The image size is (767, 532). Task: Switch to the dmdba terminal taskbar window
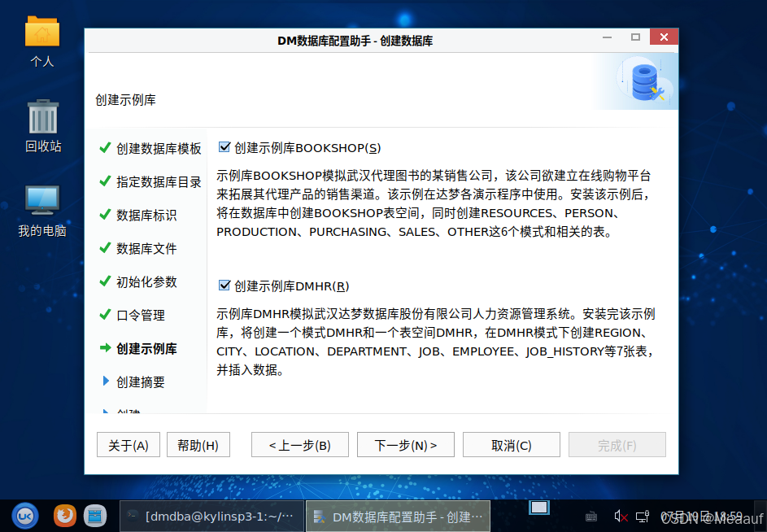coord(211,517)
